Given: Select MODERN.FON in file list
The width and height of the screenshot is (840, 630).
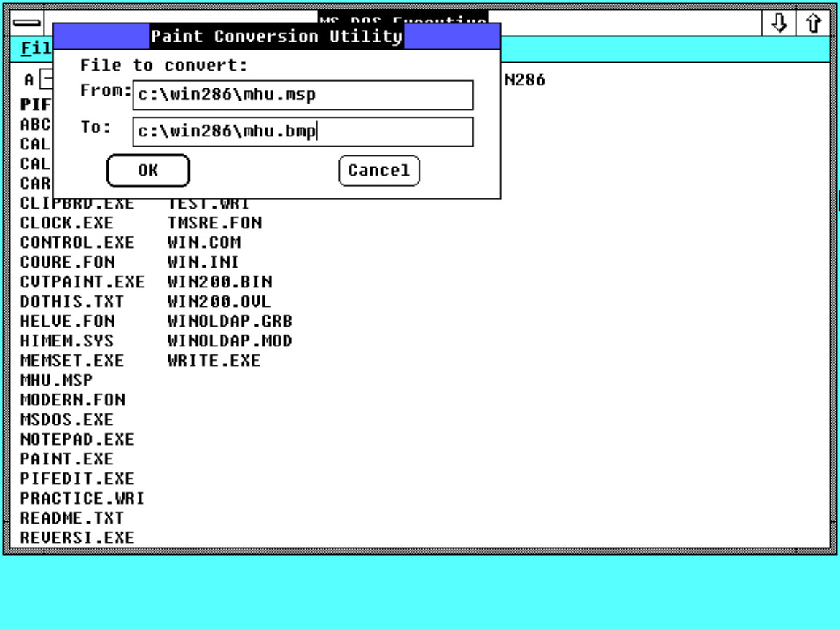Looking at the screenshot, I should pyautogui.click(x=73, y=400).
